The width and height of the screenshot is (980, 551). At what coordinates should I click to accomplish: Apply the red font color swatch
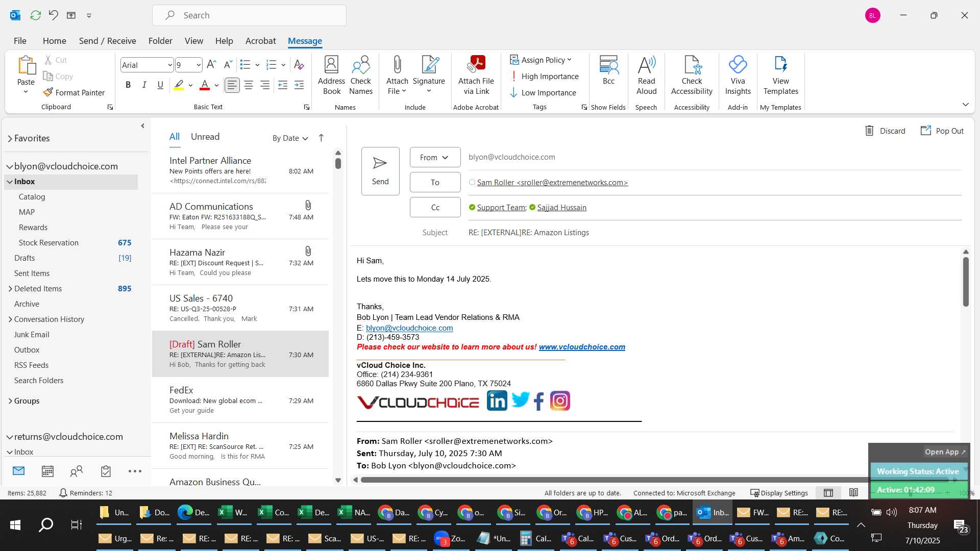(x=205, y=85)
